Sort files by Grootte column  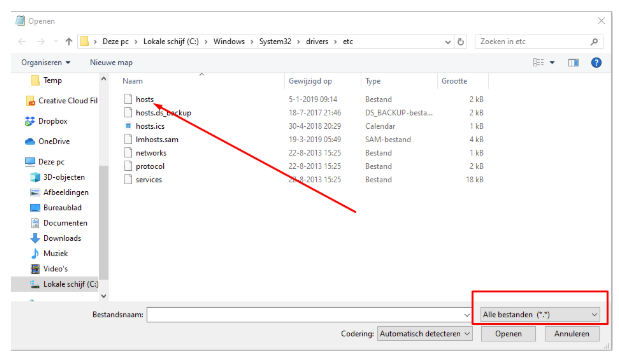[454, 81]
